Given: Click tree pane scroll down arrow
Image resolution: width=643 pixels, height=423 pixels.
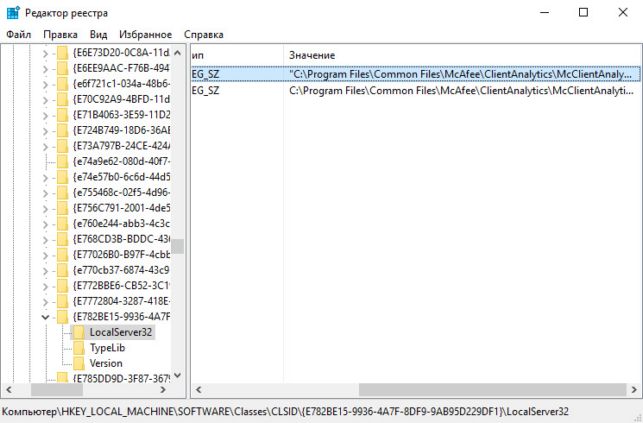Looking at the screenshot, I should (x=178, y=375).
